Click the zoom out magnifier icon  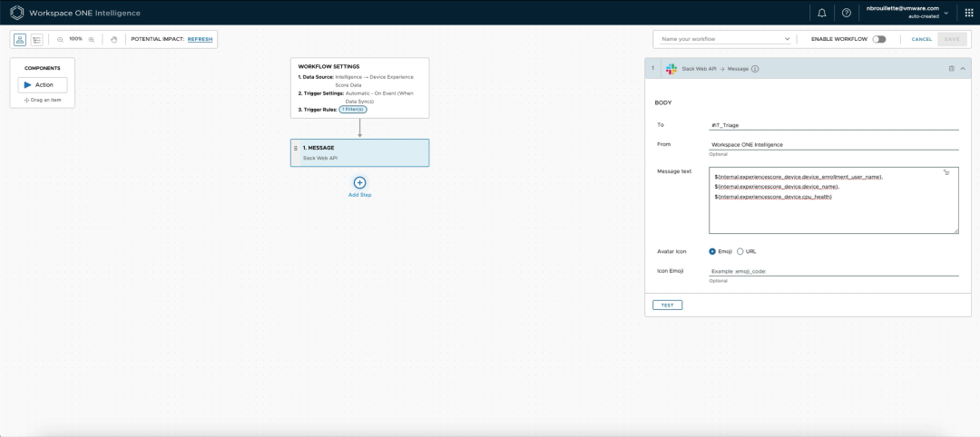point(60,39)
